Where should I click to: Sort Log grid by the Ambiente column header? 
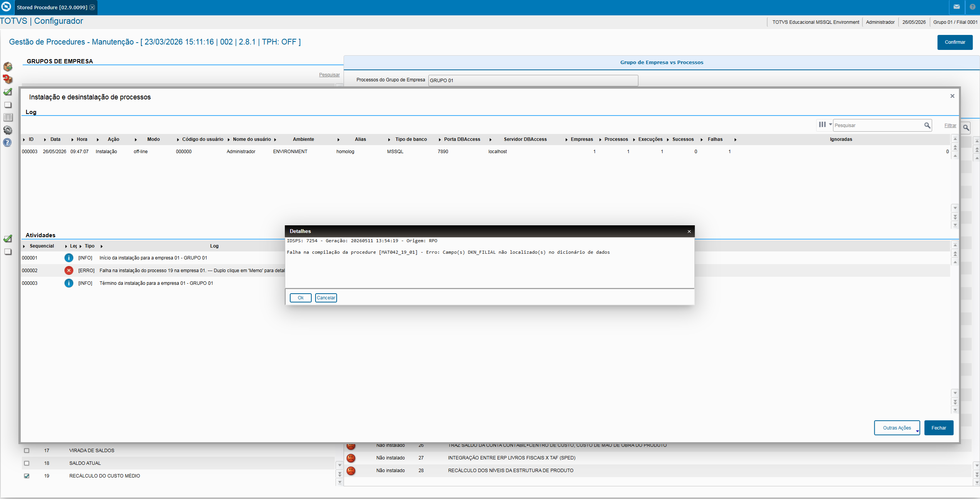tap(303, 139)
